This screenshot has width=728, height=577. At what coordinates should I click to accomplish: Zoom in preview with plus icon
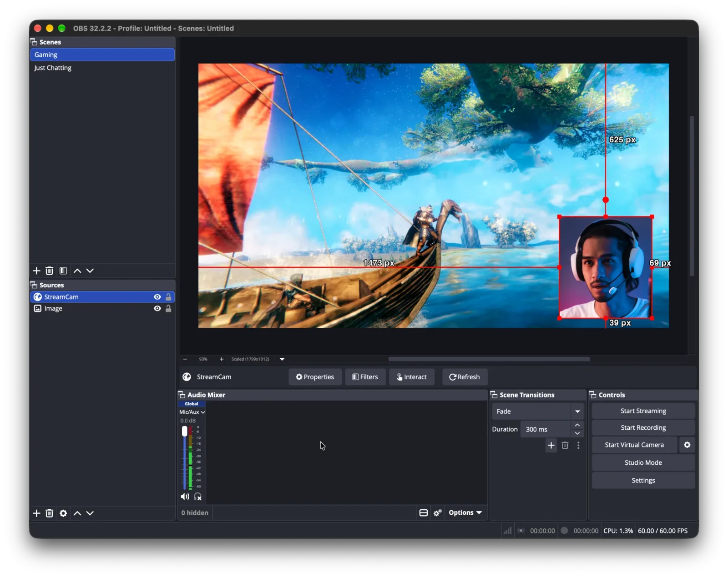[x=222, y=359]
